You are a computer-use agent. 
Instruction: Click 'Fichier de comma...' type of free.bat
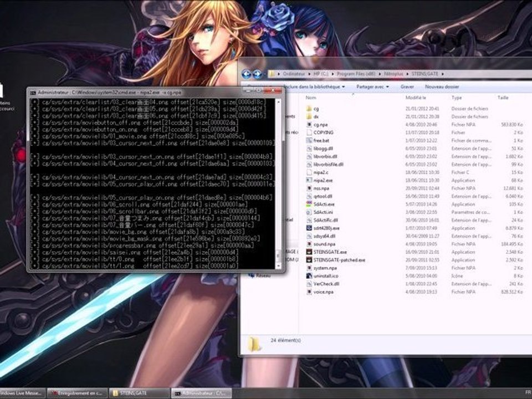coord(471,140)
